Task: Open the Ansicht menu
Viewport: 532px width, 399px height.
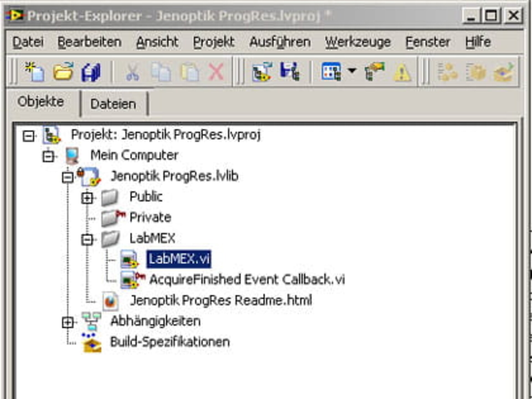Action: tap(157, 42)
